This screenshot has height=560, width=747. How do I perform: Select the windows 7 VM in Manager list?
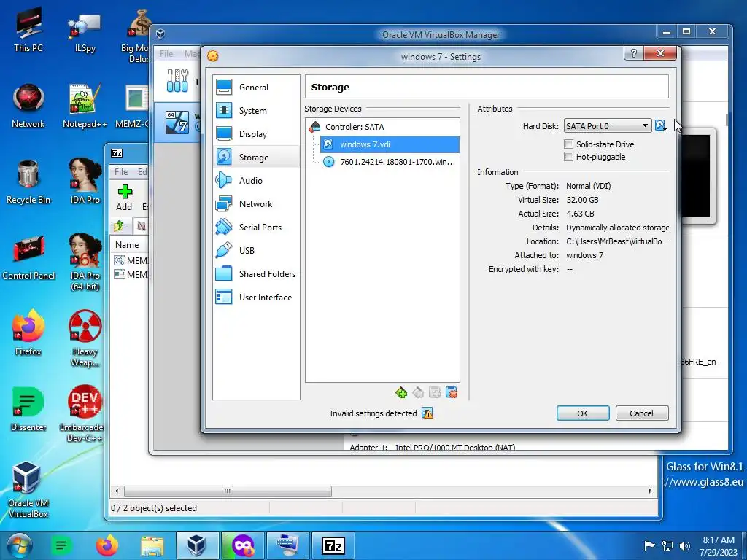pos(177,122)
